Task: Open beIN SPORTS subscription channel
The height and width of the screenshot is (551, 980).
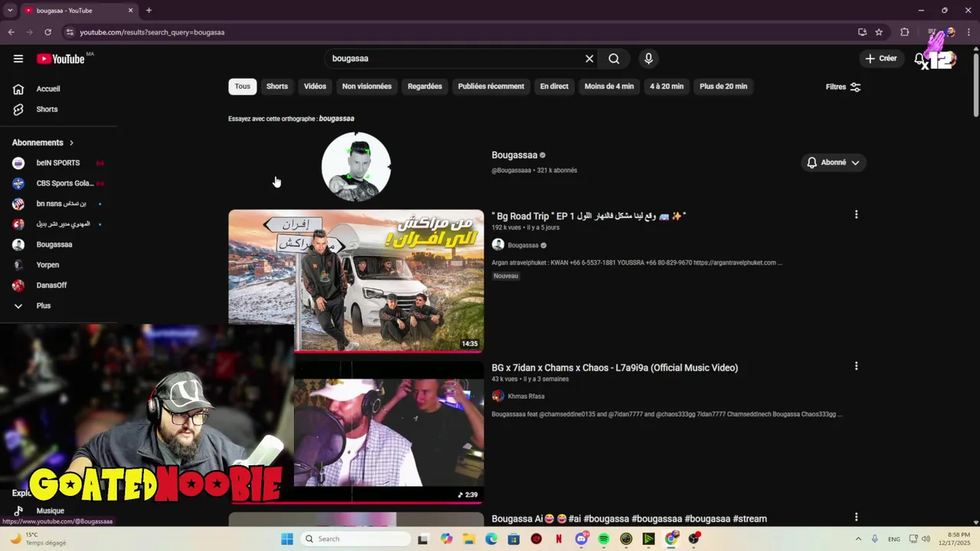Action: [58, 163]
